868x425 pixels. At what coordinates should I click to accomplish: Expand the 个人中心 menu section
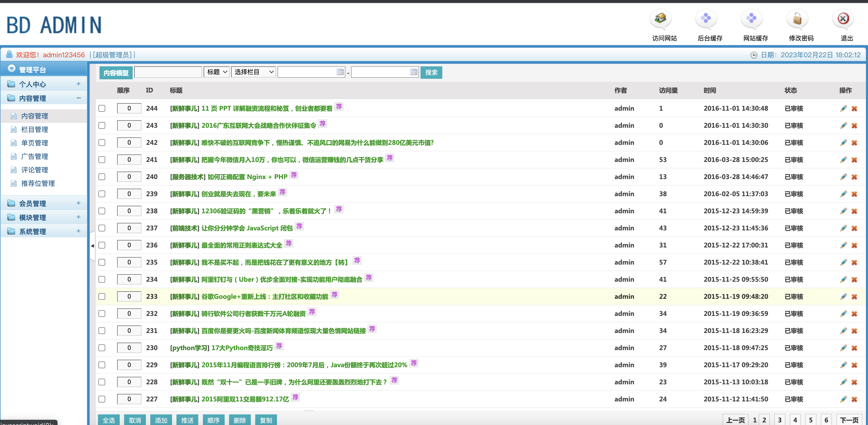click(44, 84)
